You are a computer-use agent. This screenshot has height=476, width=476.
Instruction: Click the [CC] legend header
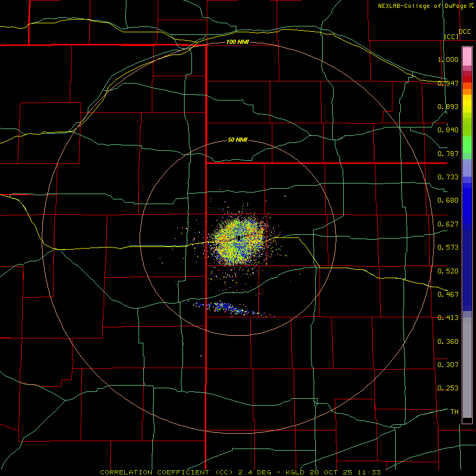pyautogui.click(x=452, y=36)
